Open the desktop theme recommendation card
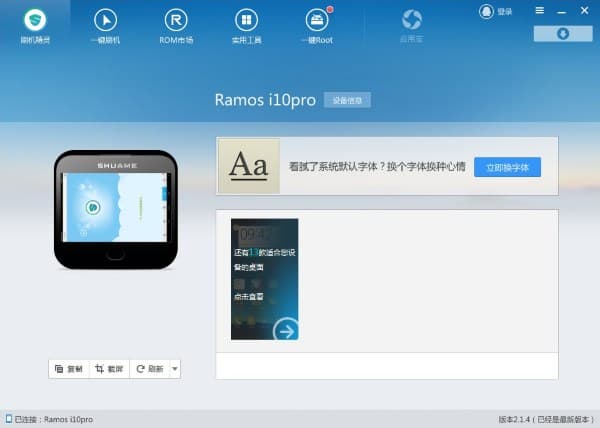The width and height of the screenshot is (600, 428). (264, 279)
